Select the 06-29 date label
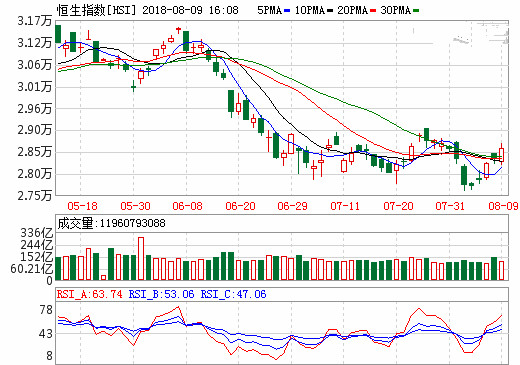 point(292,206)
